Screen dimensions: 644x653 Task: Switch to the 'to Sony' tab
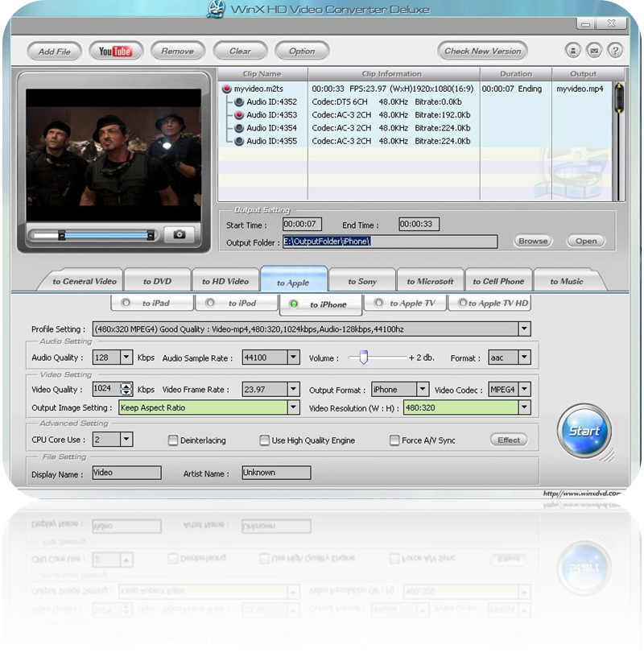coord(362,281)
